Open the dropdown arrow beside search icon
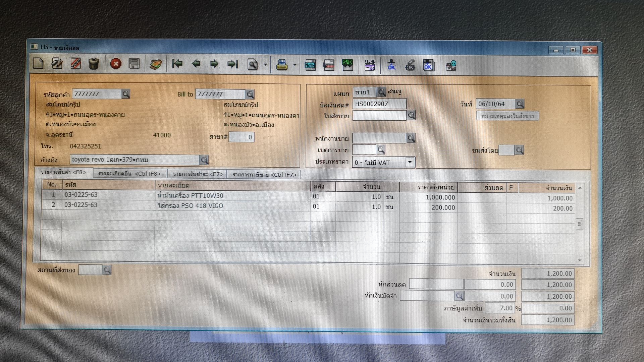Image resolution: width=644 pixels, height=362 pixels. click(265, 64)
